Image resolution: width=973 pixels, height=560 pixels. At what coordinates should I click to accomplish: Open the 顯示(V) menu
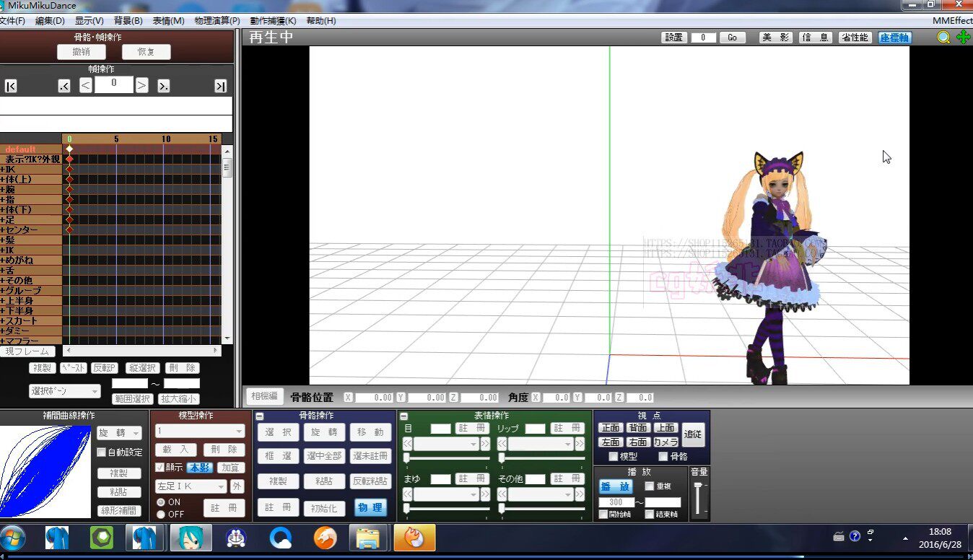pos(90,21)
